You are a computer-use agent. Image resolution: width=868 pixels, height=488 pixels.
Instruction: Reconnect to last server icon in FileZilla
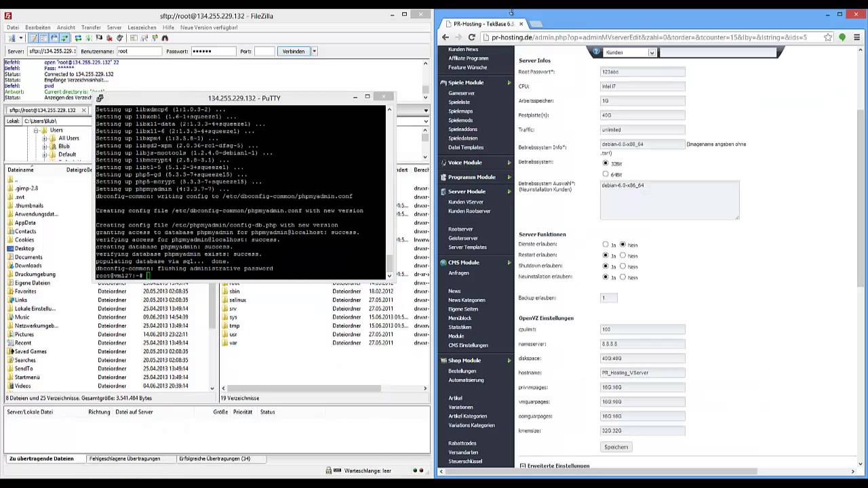[x=120, y=38]
